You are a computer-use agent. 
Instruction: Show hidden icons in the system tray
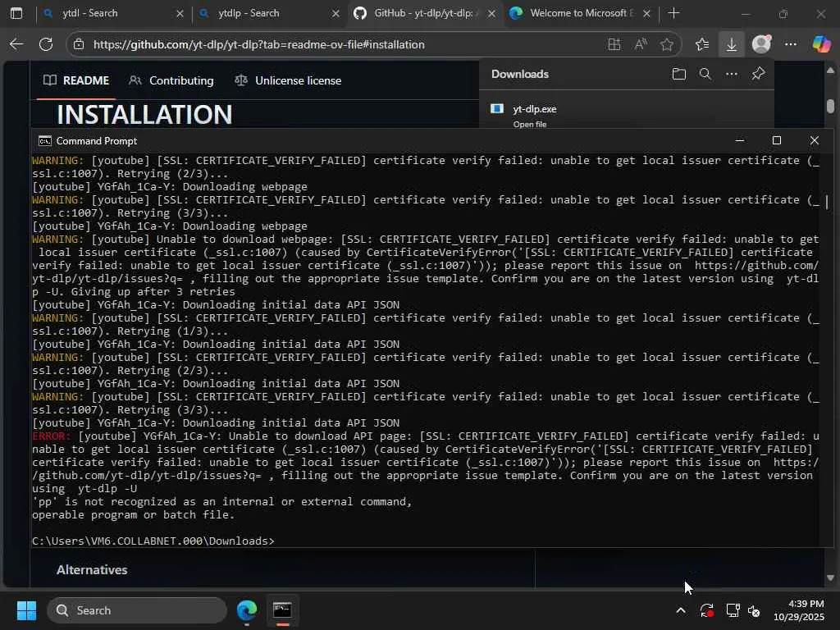click(680, 610)
